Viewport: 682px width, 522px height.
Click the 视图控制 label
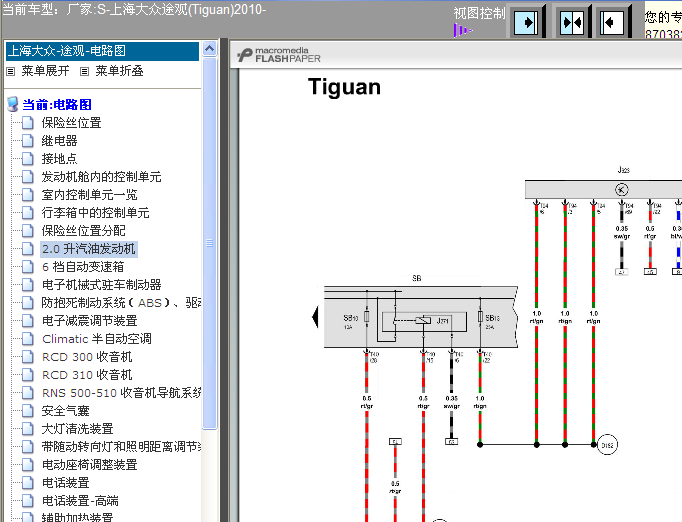pyautogui.click(x=479, y=13)
